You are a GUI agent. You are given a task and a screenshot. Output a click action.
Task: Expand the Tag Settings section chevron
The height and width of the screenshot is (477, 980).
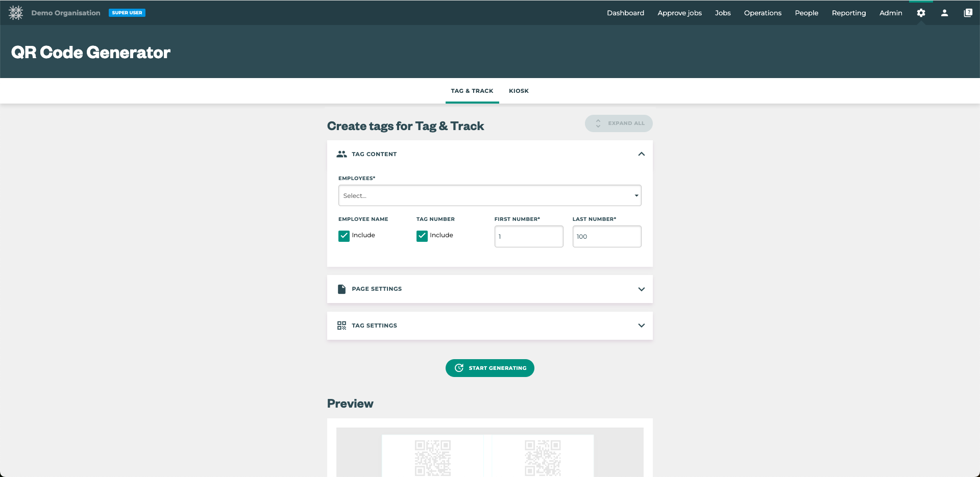tap(641, 325)
